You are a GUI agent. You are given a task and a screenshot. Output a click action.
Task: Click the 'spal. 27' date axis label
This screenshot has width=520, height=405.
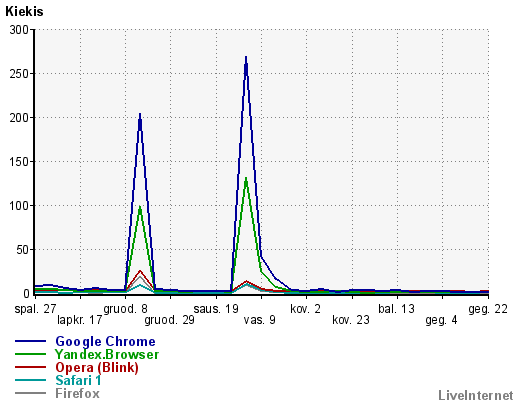click(35, 309)
